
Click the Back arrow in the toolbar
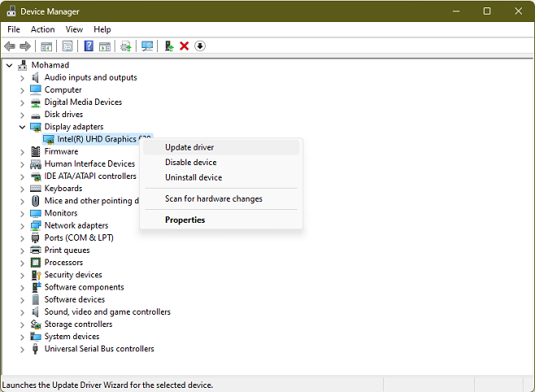click(10, 46)
